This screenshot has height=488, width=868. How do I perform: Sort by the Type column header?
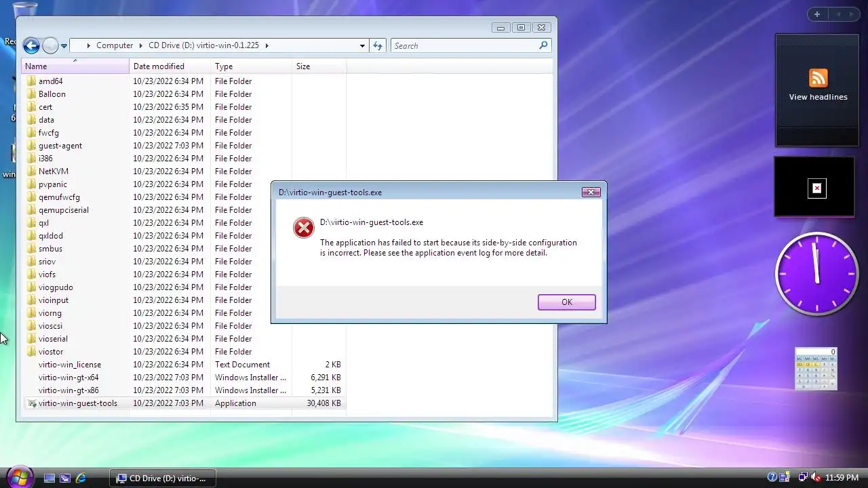(x=251, y=66)
